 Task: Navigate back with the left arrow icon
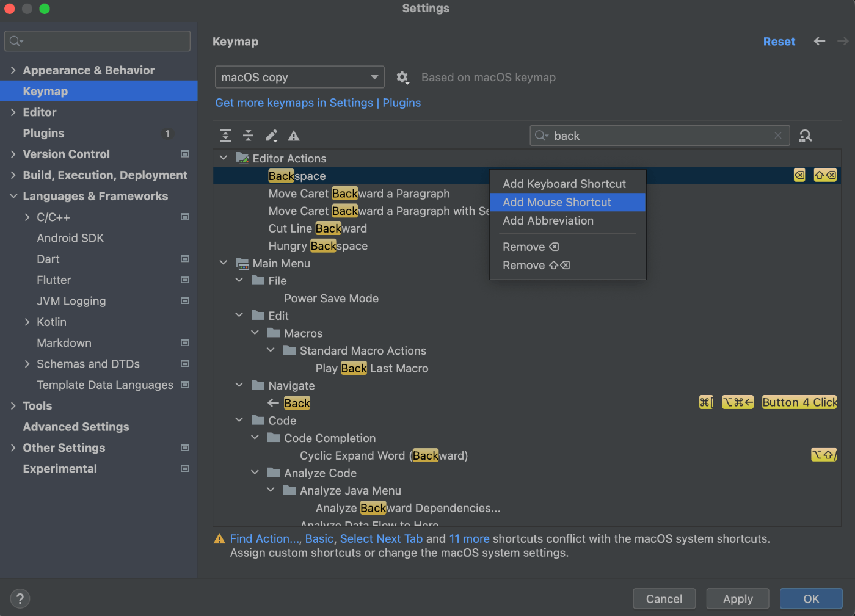pyautogui.click(x=819, y=41)
